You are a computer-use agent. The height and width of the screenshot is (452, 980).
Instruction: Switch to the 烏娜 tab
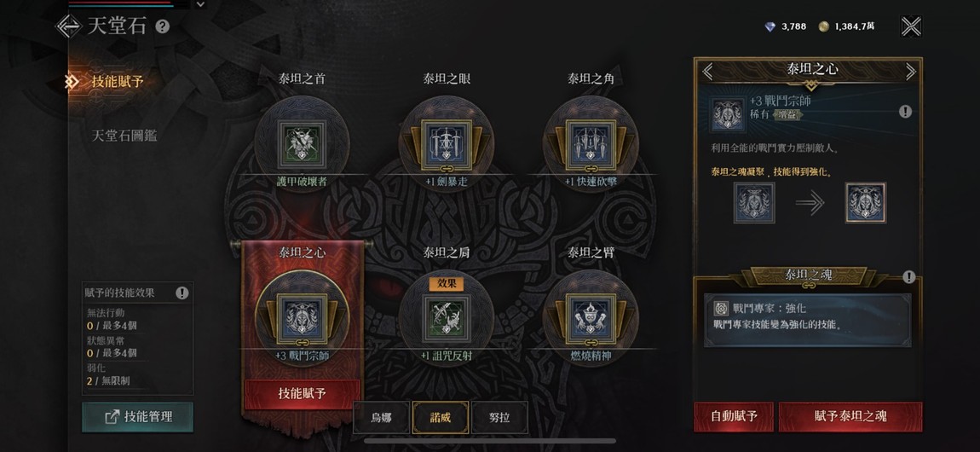click(x=381, y=418)
